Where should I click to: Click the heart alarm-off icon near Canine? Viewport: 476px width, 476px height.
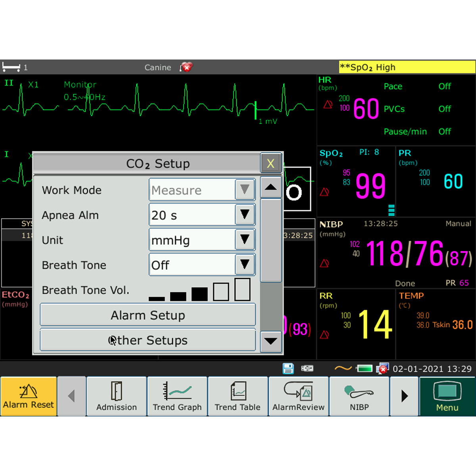coord(186,67)
